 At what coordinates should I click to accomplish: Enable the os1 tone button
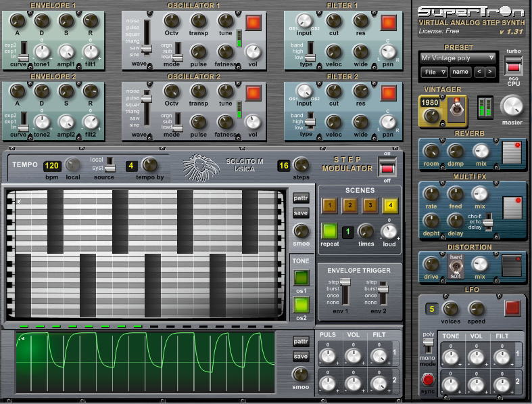coord(301,278)
